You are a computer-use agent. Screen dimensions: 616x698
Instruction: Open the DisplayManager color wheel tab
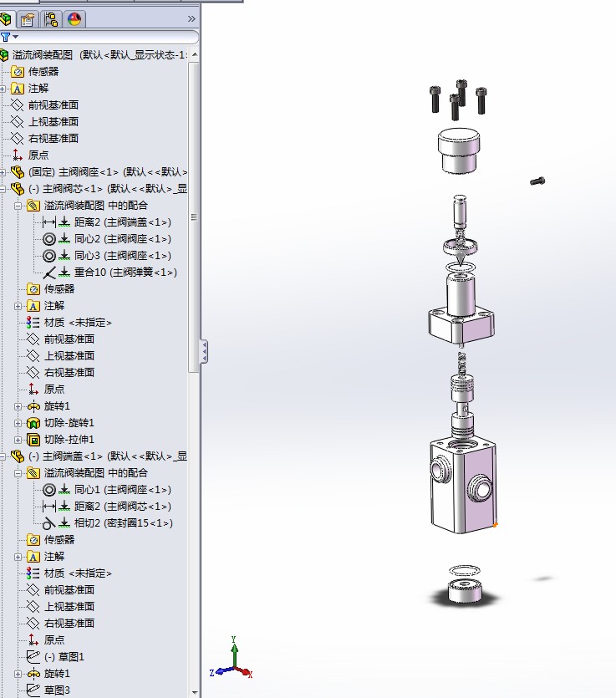pos(74,19)
